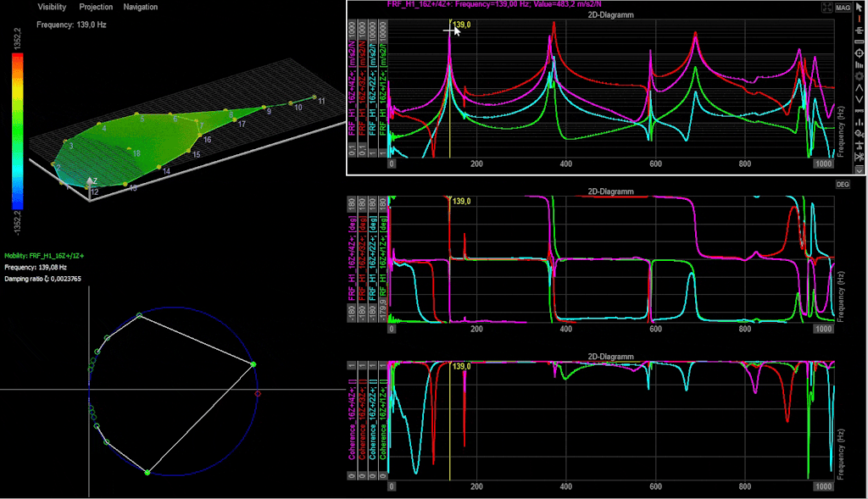The image size is (868, 499).
Task: Select the magenta Coherence_16Z+/4Z+ axis label
Action: coord(352,419)
